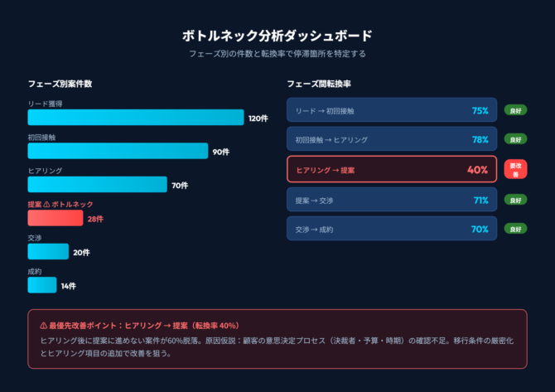Viewport: 555px width, 392px height.
Task: Select the ヒアリング → 提案 conversion row
Action: tap(391, 169)
